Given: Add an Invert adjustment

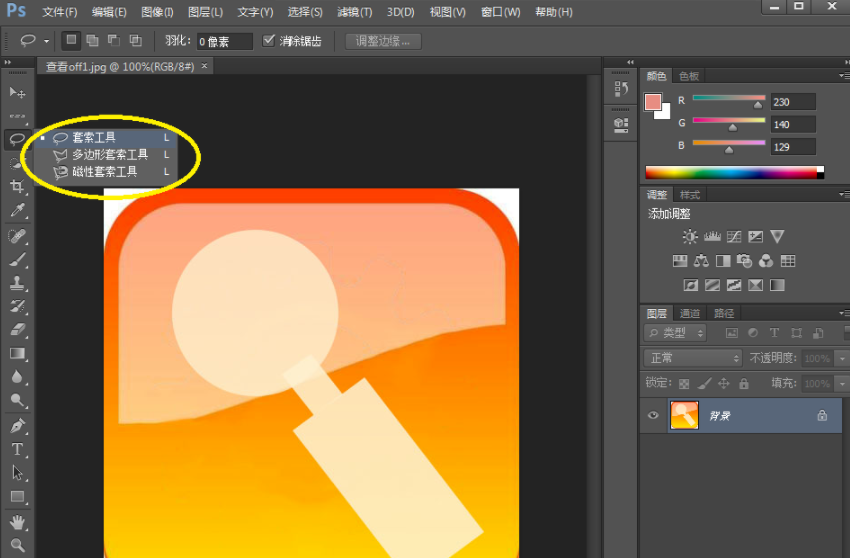Looking at the screenshot, I should point(690,285).
